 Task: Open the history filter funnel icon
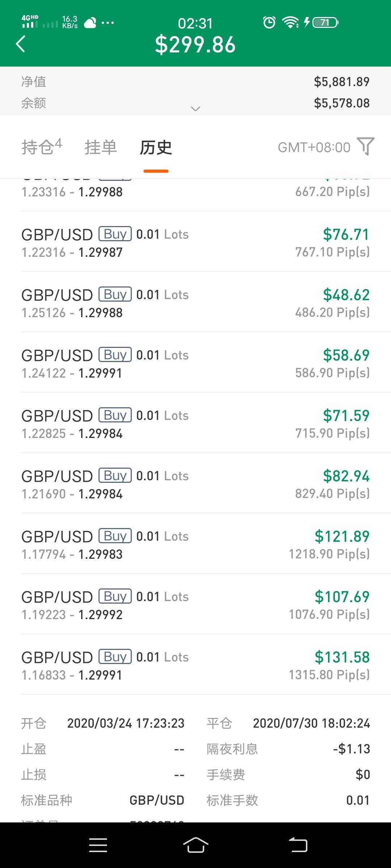point(366,146)
